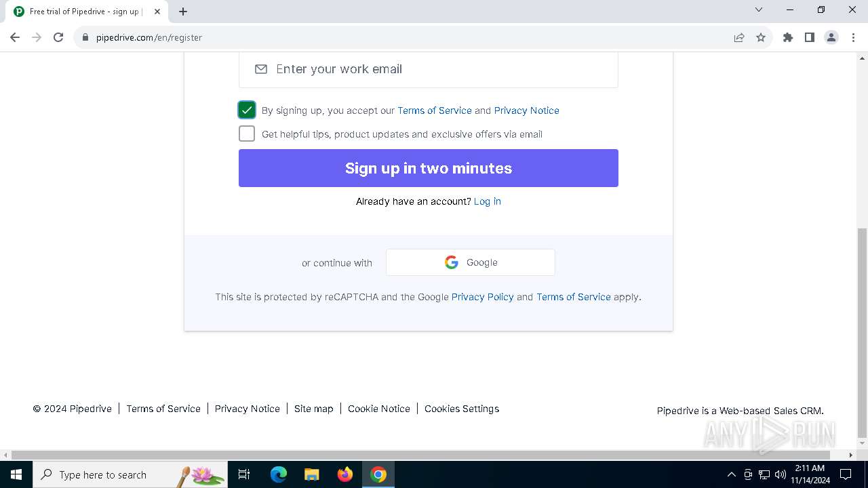This screenshot has width=868, height=488.
Task: Bookmark this tab with star icon
Action: click(761, 37)
